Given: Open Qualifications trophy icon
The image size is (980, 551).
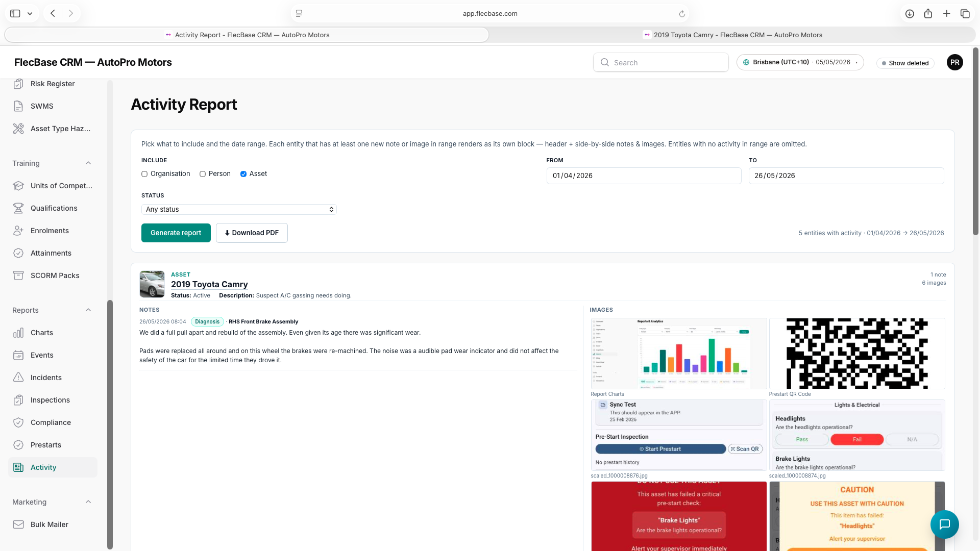Looking at the screenshot, I should pyautogui.click(x=18, y=208).
